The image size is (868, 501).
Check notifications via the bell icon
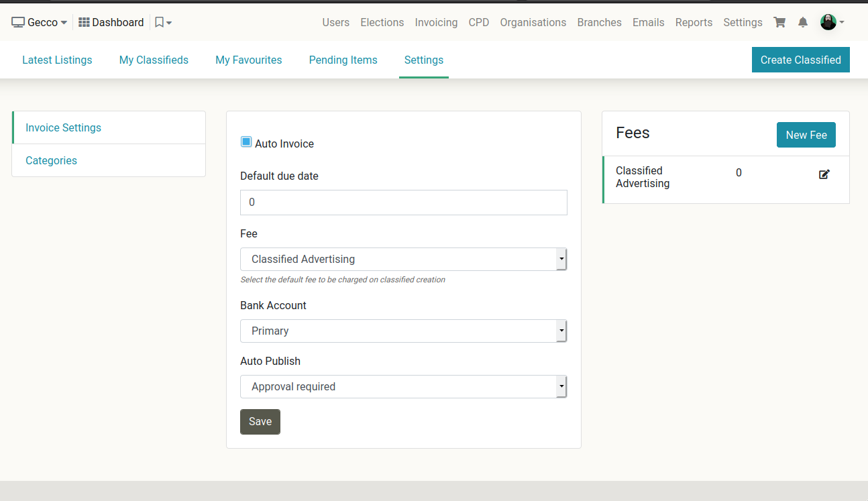803,22
